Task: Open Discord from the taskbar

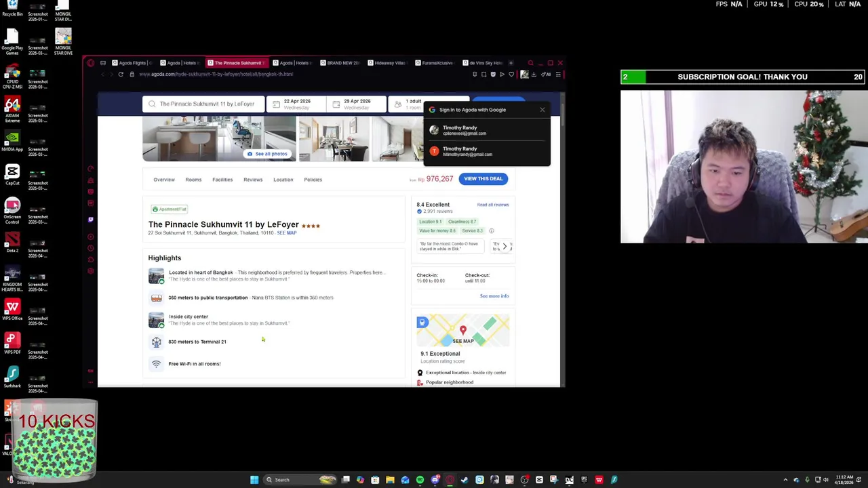Action: click(435, 480)
